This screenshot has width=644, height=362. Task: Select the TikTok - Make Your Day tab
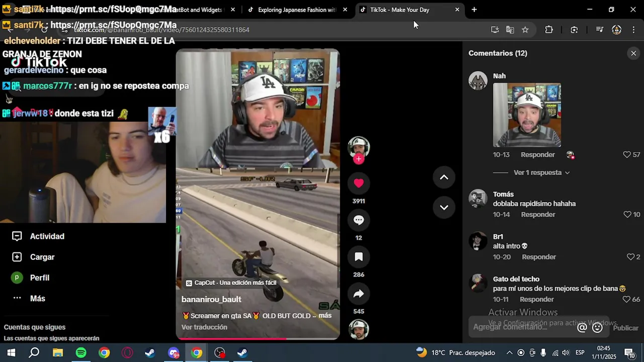pyautogui.click(x=399, y=10)
